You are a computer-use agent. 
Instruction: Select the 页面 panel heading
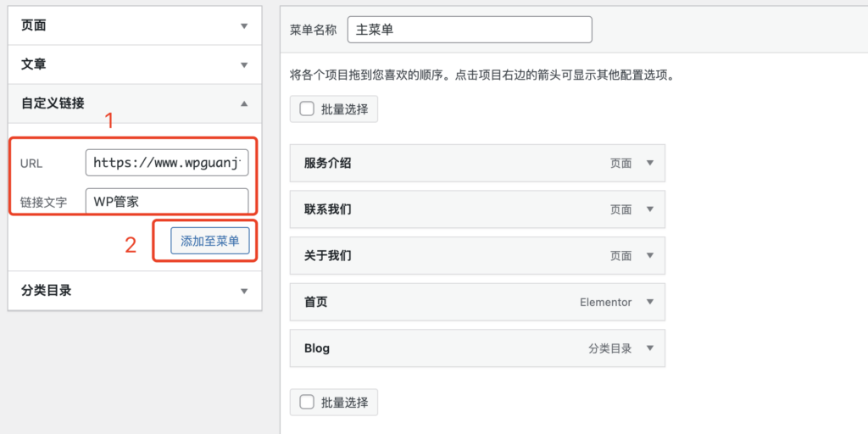(x=33, y=25)
